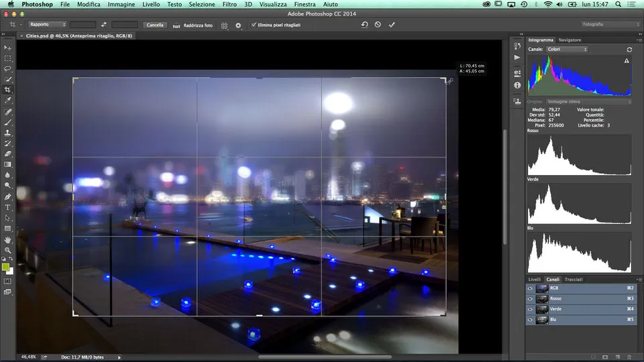The image size is (644, 362).
Task: Commit the crop with the checkmark
Action: [x=392, y=25]
